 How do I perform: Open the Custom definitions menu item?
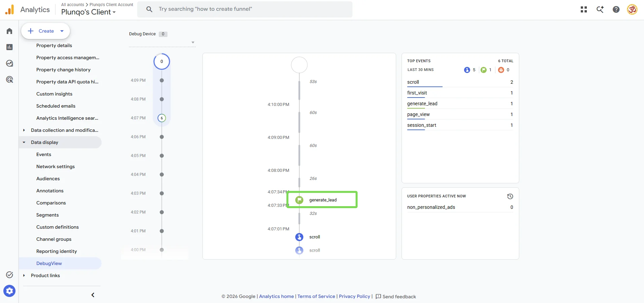pos(58,227)
